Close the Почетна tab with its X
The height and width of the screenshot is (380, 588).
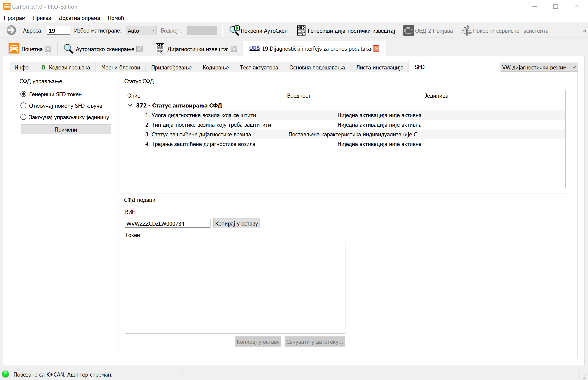[x=48, y=49]
